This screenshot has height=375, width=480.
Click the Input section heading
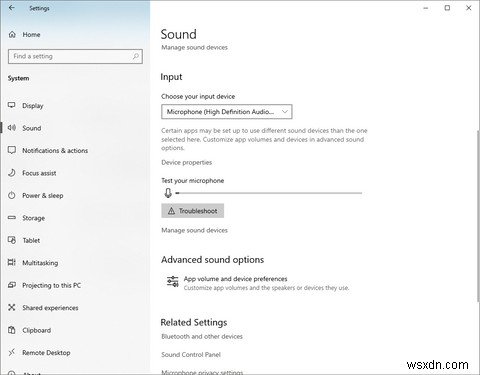pyautogui.click(x=171, y=77)
